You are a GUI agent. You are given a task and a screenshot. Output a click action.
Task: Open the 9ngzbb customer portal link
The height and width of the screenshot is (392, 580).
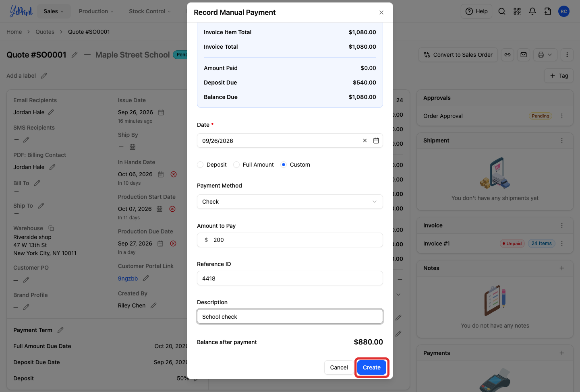(x=128, y=279)
